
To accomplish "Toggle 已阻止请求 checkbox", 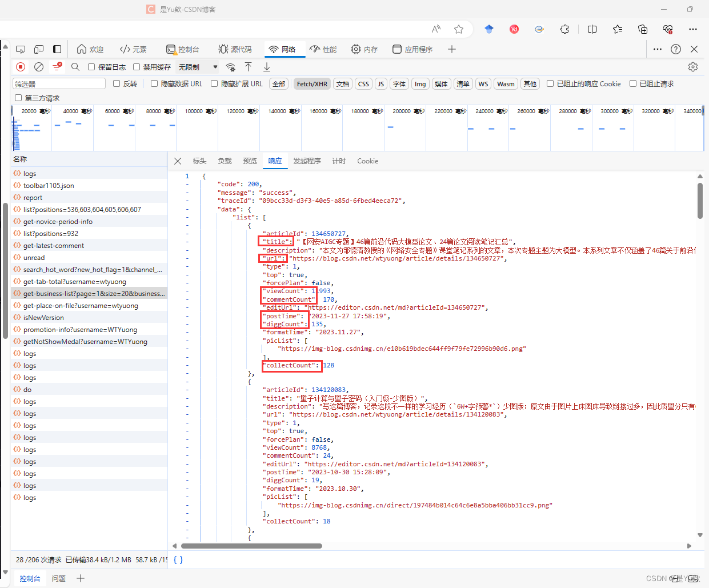I will pyautogui.click(x=633, y=83).
